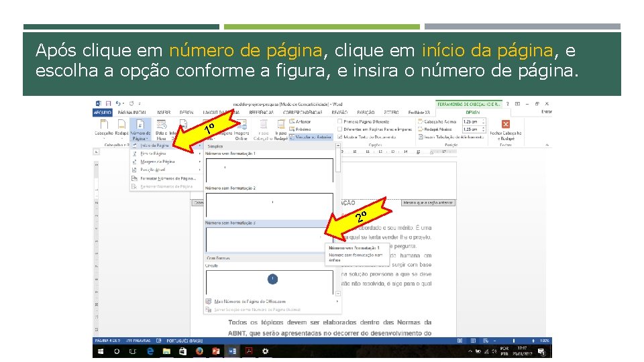This screenshot has height=362, width=644.
Task: Toggle Vincular ao Anterior
Action: [311, 137]
